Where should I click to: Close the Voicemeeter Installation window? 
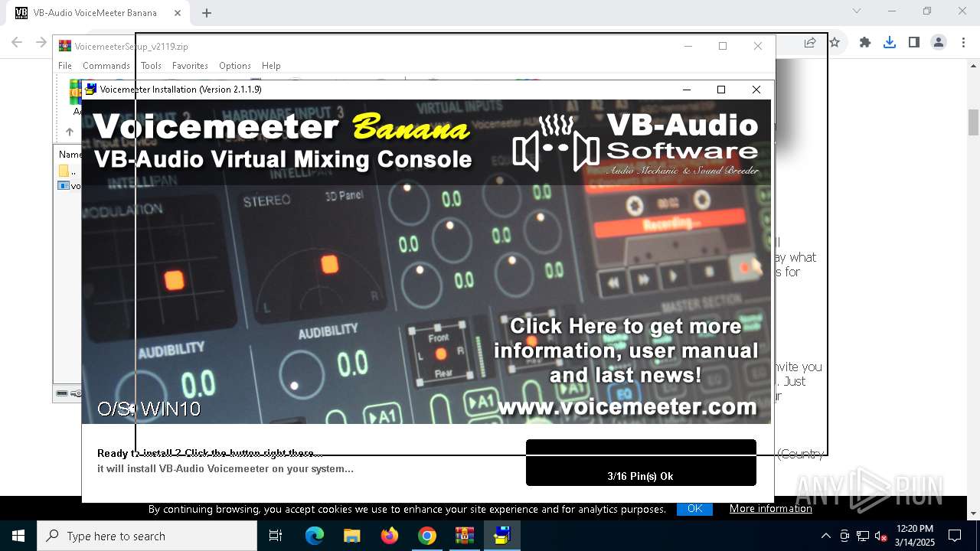(756, 90)
